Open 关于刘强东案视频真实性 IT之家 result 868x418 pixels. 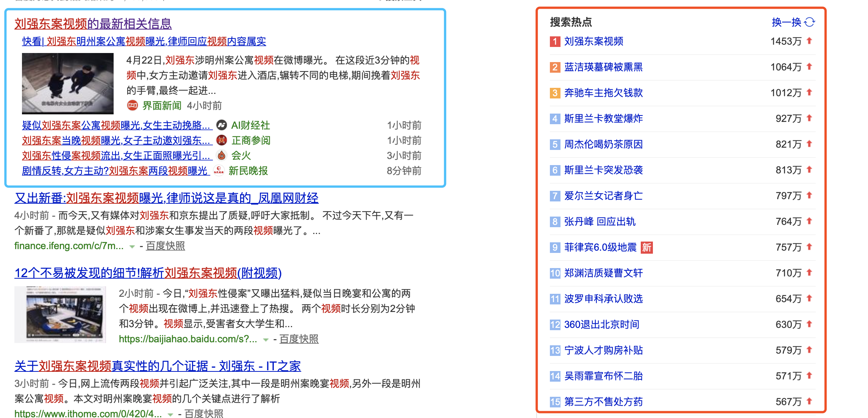point(158,366)
